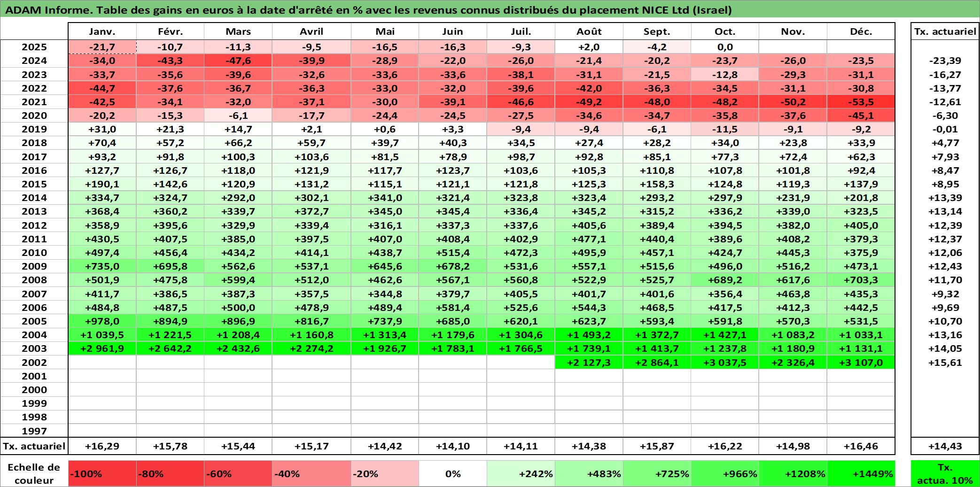Click the ADAM Informe title banner
The image size is (980, 487).
click(490, 9)
